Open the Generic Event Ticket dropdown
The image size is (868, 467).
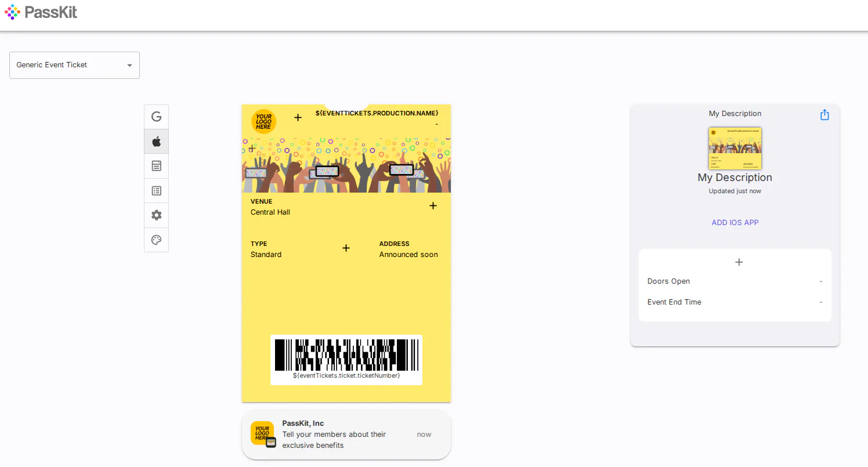click(x=74, y=65)
